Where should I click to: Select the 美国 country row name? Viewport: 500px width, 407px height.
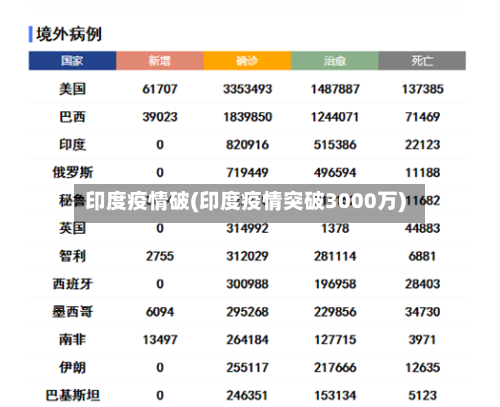tap(72, 89)
